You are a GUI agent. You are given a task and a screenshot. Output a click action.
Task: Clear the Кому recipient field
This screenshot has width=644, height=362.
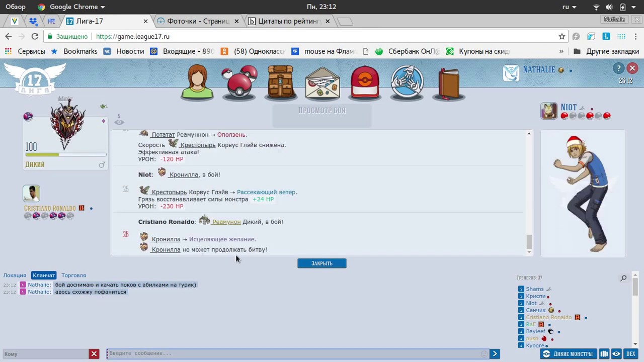tap(94, 354)
